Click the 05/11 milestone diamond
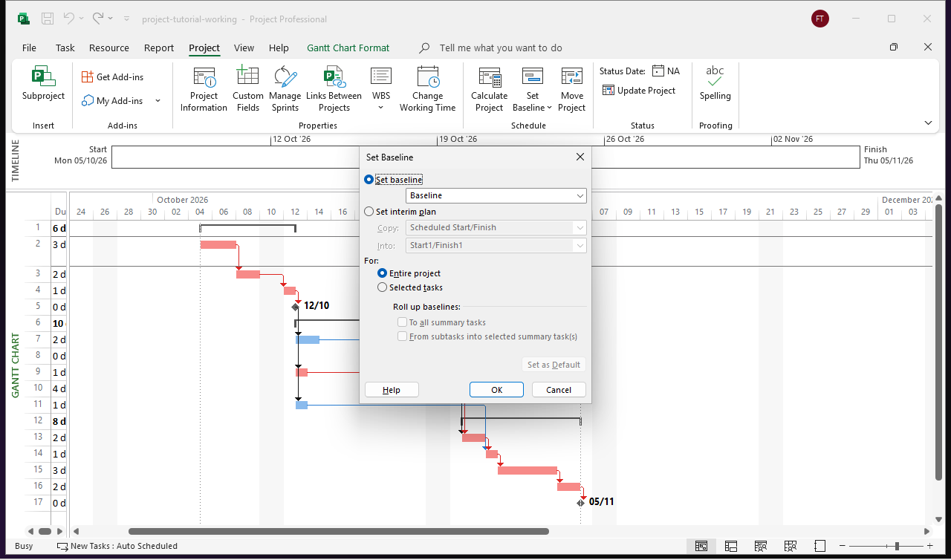Viewport: 951px width, 560px height. tap(581, 502)
